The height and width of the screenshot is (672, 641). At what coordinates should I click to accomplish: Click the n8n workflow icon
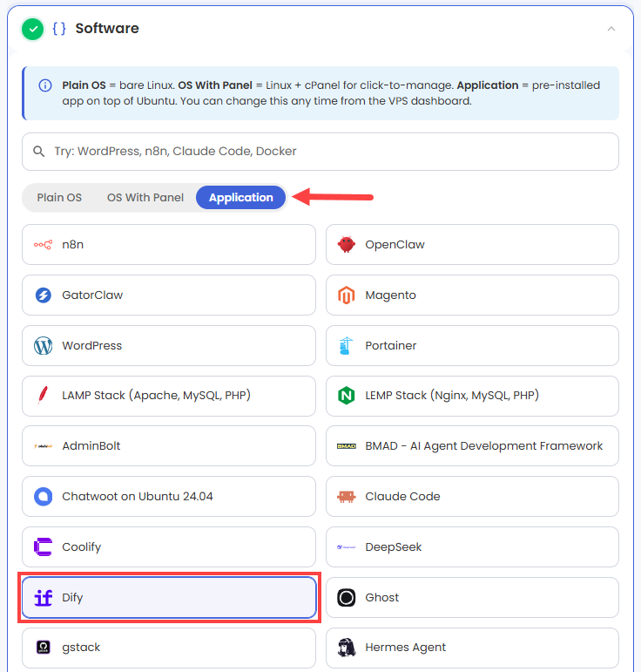coord(43,245)
